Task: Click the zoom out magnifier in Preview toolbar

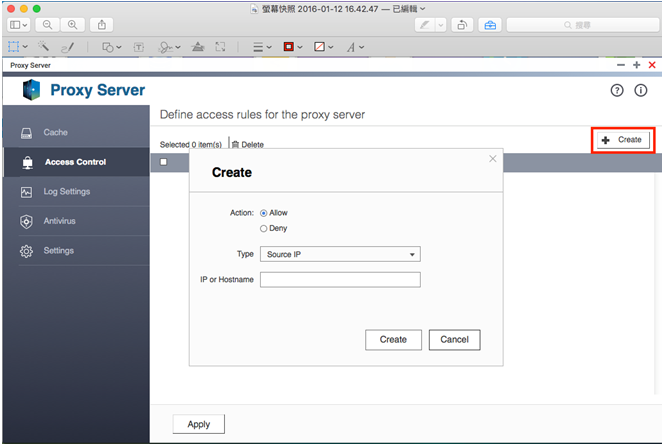Action: [48, 24]
